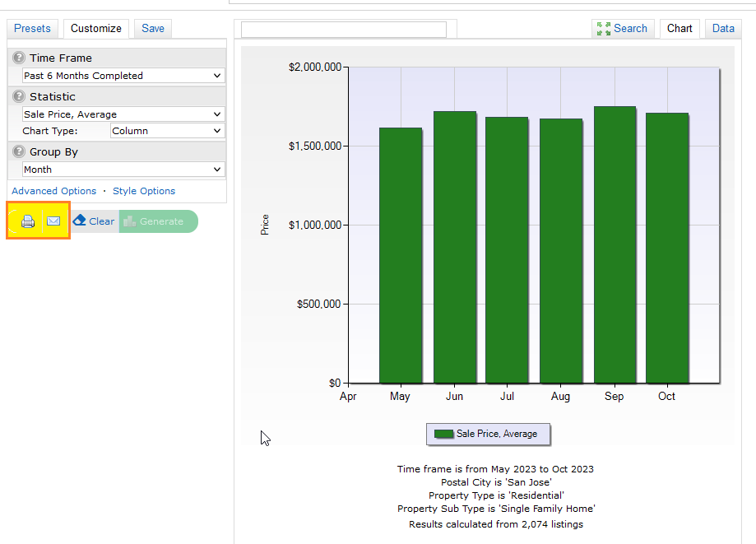The height and width of the screenshot is (544, 756).
Task: Click the Search expand arrows icon
Action: click(x=604, y=29)
